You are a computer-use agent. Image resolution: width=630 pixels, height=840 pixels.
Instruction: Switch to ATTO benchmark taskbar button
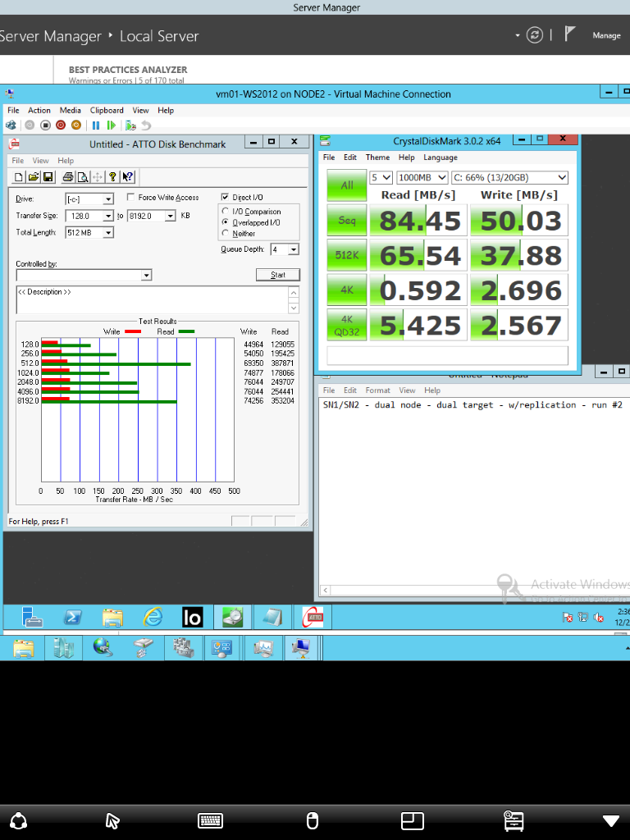313,617
